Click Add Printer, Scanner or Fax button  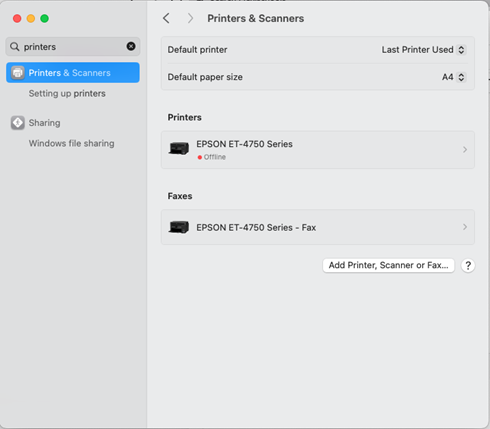388,265
